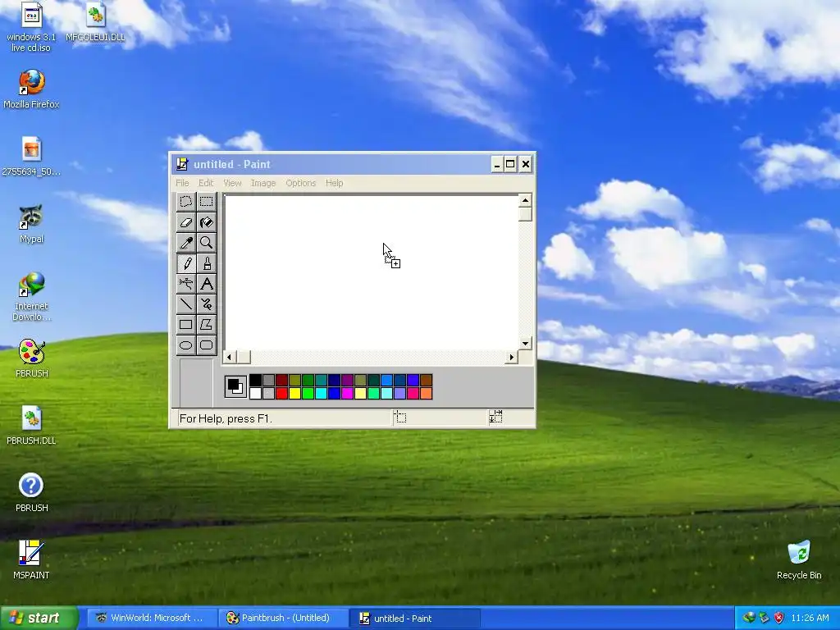
Task: Pick the white color swatch
Action: 256,393
